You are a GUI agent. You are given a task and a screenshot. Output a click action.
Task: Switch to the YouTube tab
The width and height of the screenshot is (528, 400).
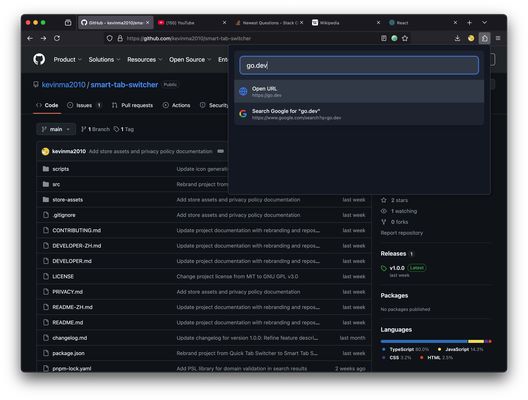pyautogui.click(x=192, y=23)
